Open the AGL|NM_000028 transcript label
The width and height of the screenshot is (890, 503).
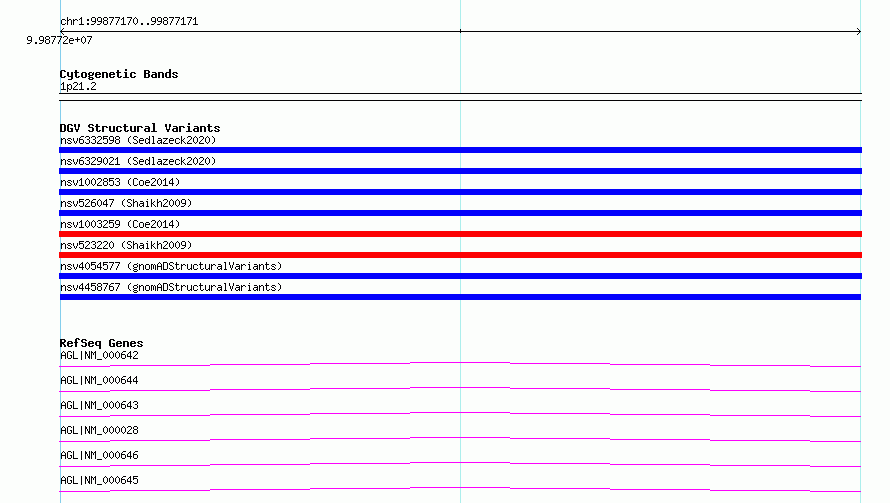click(x=99, y=430)
